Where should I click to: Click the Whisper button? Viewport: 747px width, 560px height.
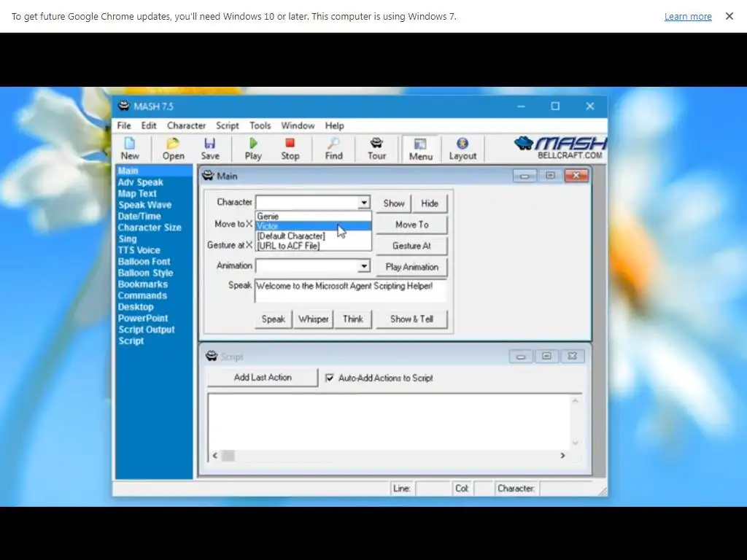point(313,319)
